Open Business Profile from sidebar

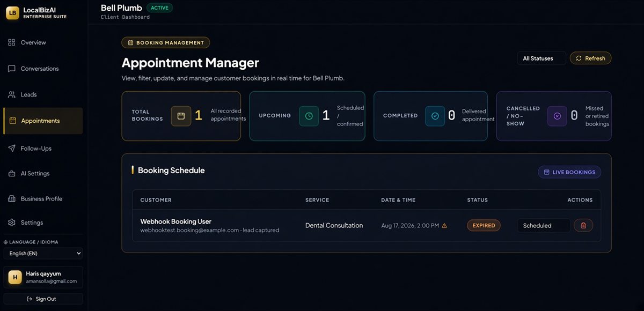[43, 199]
